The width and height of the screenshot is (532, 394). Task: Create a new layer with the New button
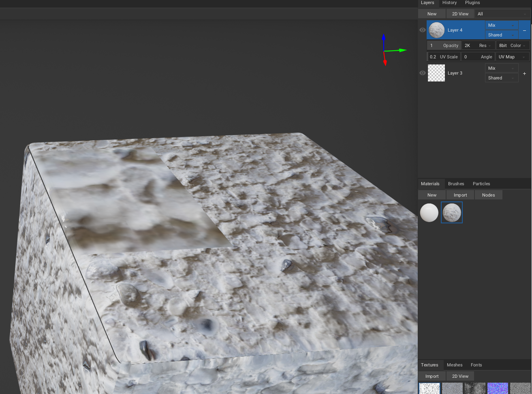tap(431, 13)
